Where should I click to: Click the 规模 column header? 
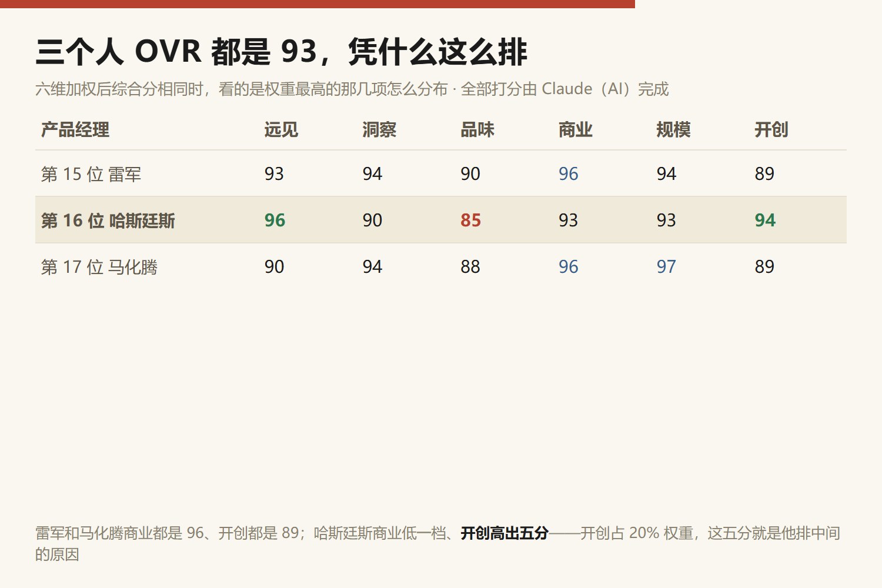673,130
